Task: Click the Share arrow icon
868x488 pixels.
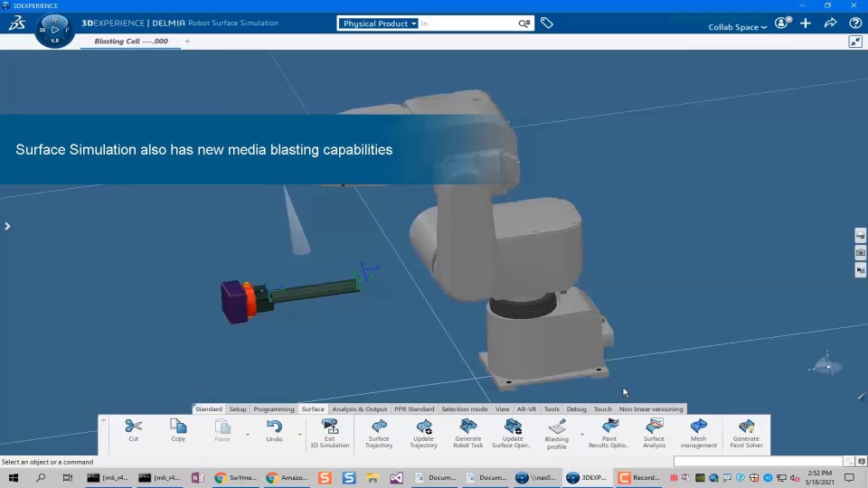Action: pyautogui.click(x=830, y=23)
